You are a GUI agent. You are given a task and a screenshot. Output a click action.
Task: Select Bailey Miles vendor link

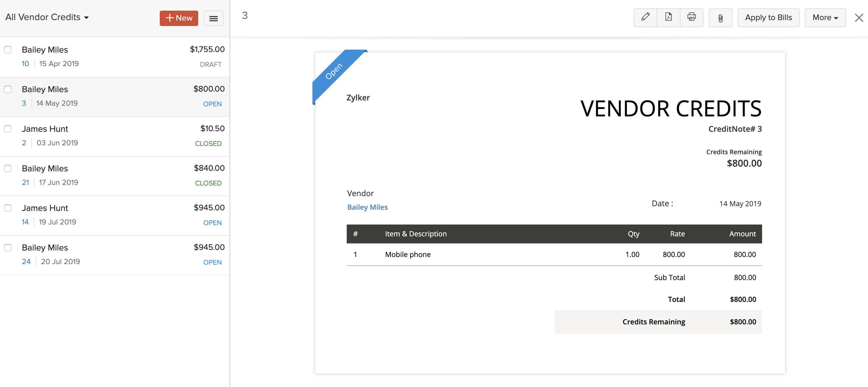tap(367, 207)
